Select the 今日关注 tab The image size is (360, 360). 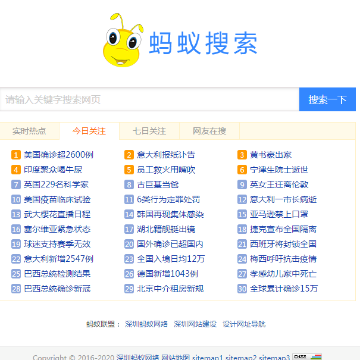tap(89, 131)
